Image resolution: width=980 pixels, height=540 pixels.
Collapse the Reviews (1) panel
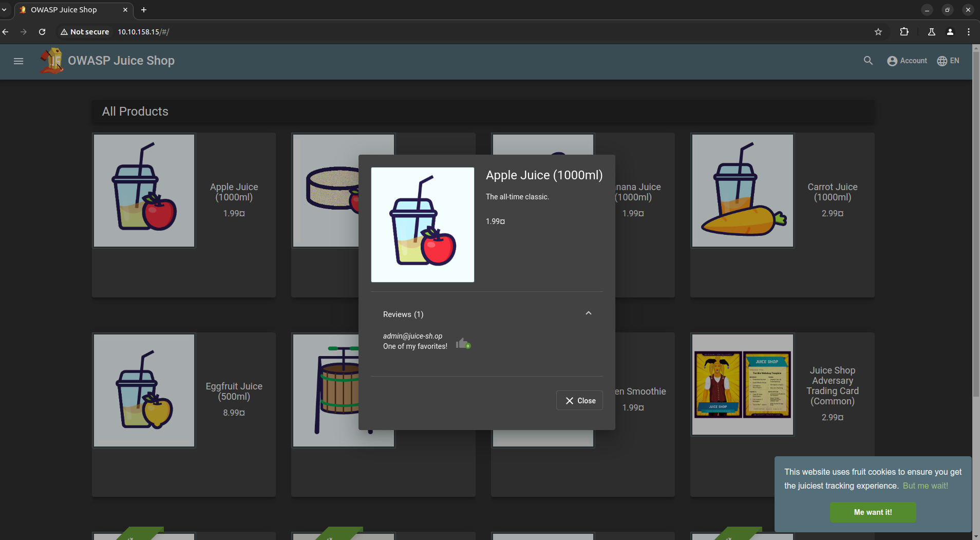click(589, 313)
